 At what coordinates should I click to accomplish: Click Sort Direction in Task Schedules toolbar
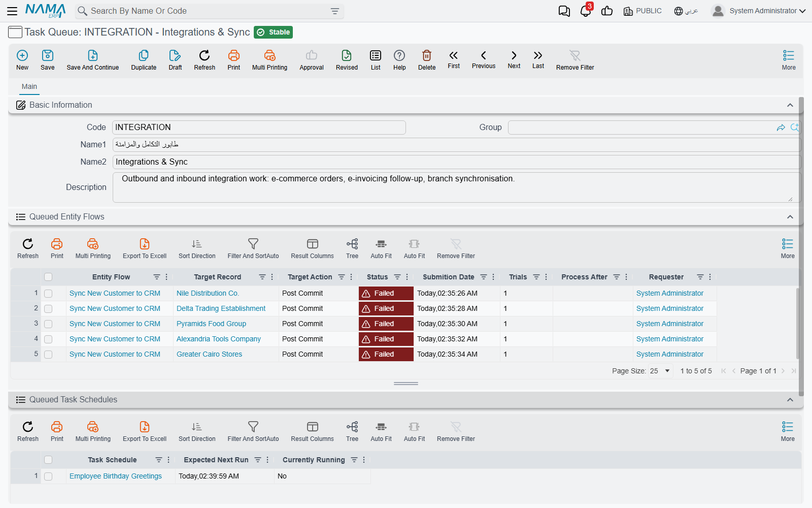click(x=197, y=427)
